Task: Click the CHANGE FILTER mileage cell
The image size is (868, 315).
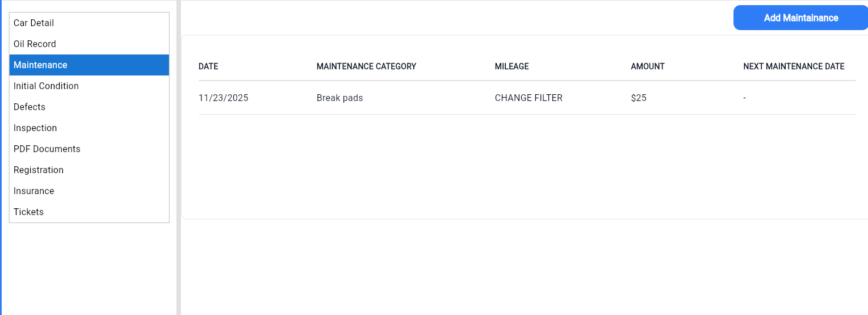Action: point(529,98)
